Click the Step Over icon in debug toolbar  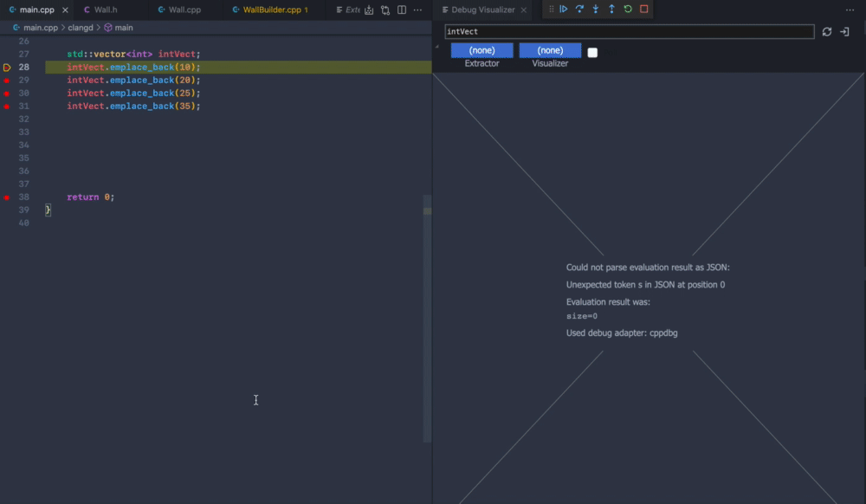(x=579, y=9)
